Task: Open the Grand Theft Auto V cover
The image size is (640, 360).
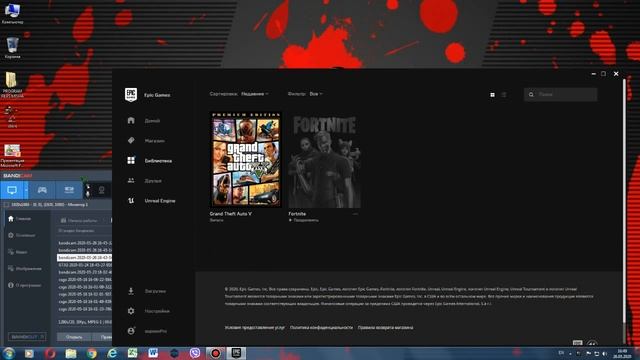Action: [246, 160]
